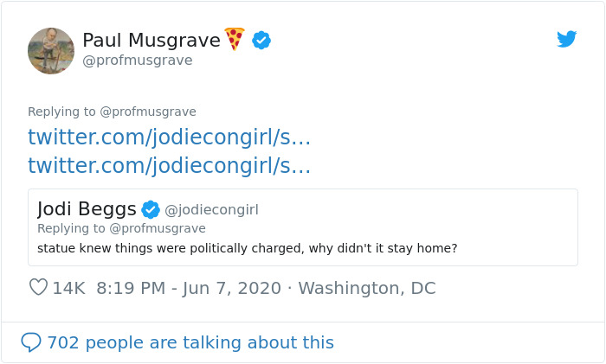Open the @profmusgrave handle under the name
This screenshot has height=364, width=606.
pyautogui.click(x=137, y=61)
